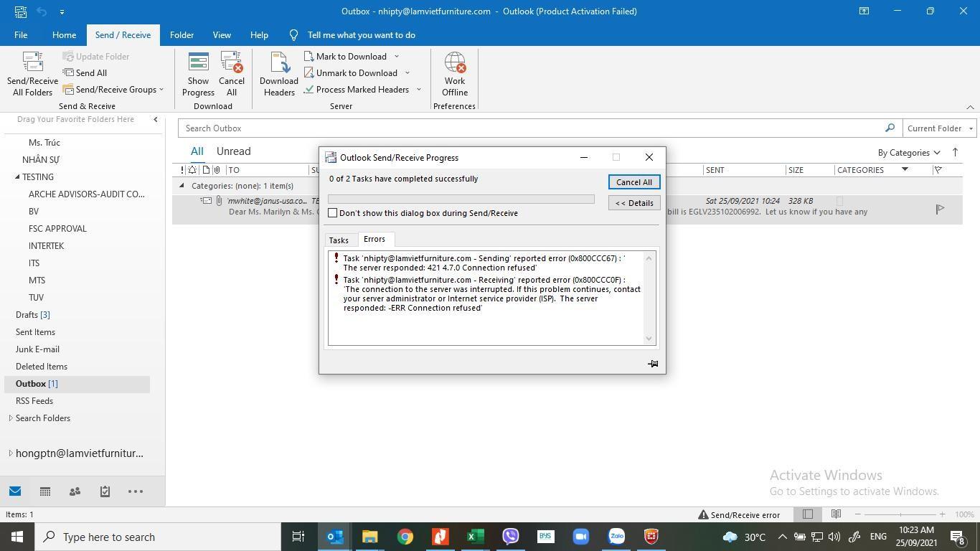Open Process Marked Headers dropdown arrow
Viewport: 980px width, 551px height.
pos(419,90)
